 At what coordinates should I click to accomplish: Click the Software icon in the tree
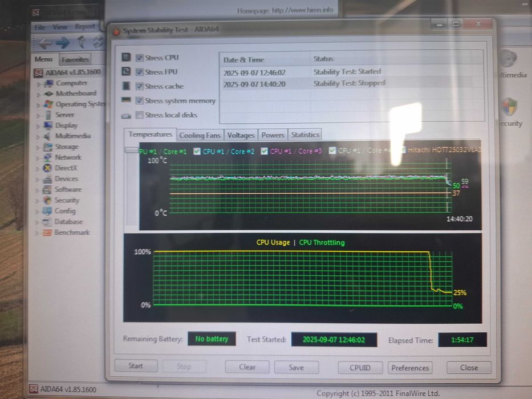pos(47,190)
